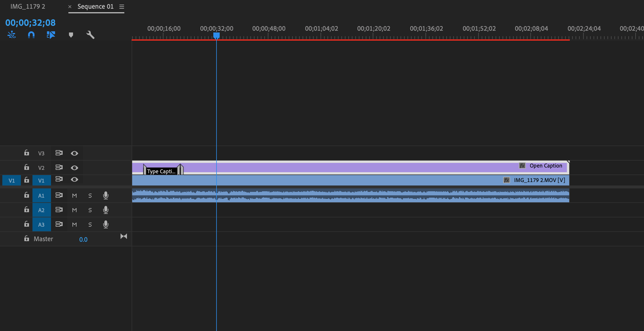Solo audio track A3
The image size is (644, 331).
[x=90, y=224]
